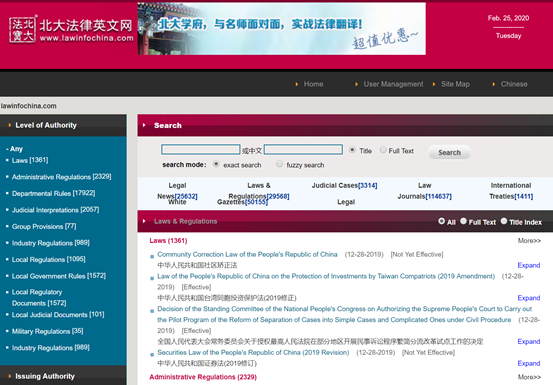The image size is (553, 385).
Task: Open Law Journals [114637] category
Action: (425, 191)
